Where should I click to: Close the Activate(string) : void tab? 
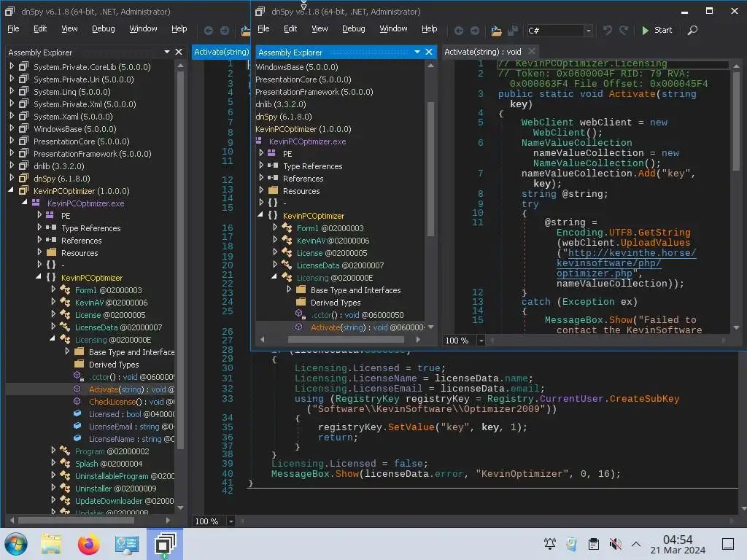tap(532, 51)
